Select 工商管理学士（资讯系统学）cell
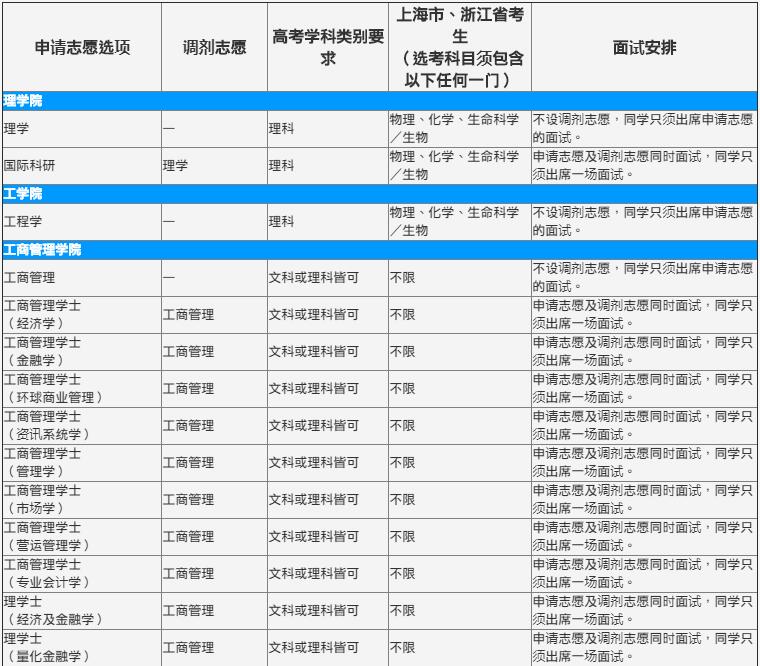The height and width of the screenshot is (666, 760). [47, 425]
